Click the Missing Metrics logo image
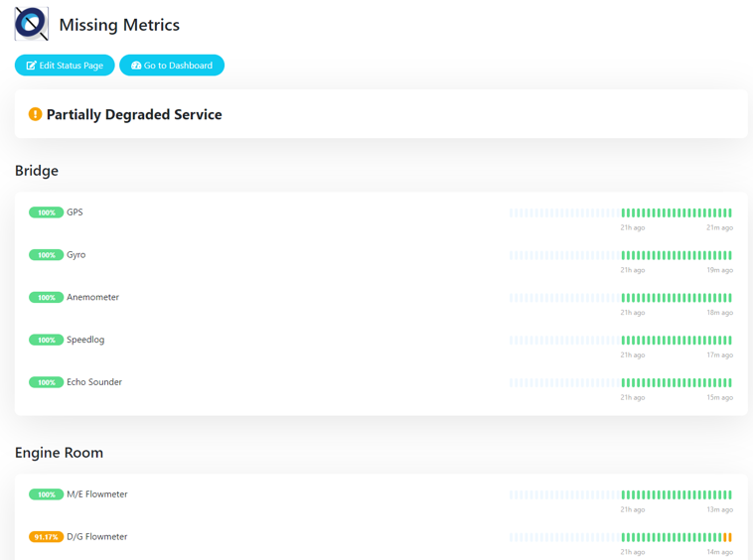This screenshot has width=753, height=560. click(x=31, y=24)
